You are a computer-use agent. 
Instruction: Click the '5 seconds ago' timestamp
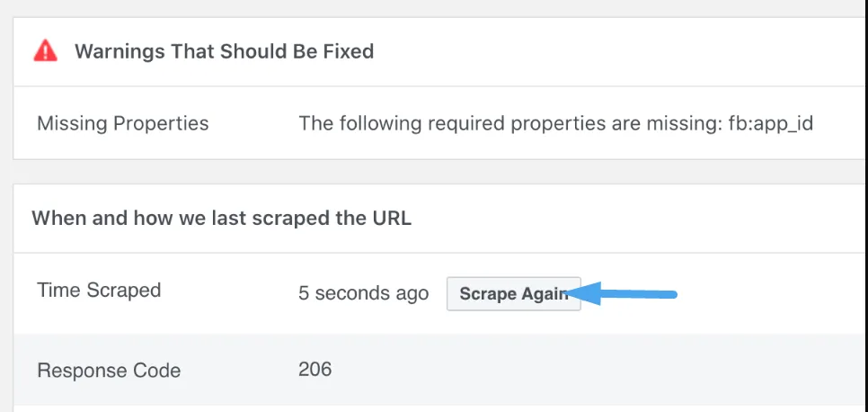[x=363, y=292]
